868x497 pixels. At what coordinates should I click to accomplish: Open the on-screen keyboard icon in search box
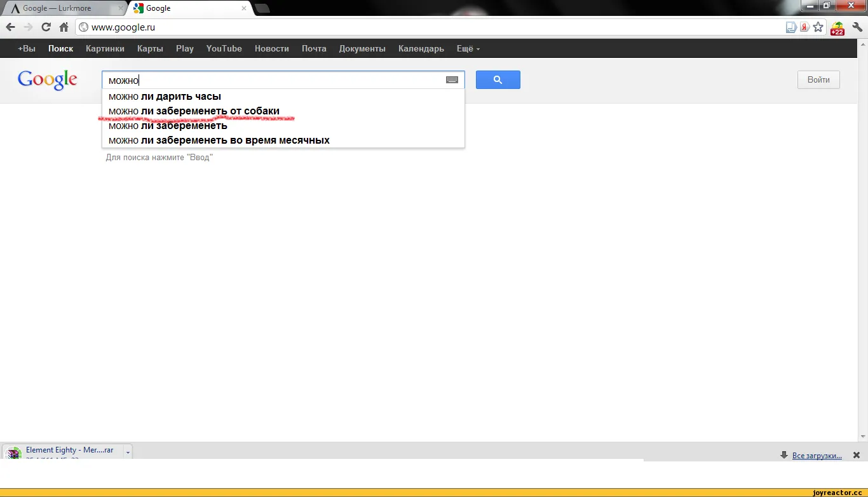click(x=452, y=80)
